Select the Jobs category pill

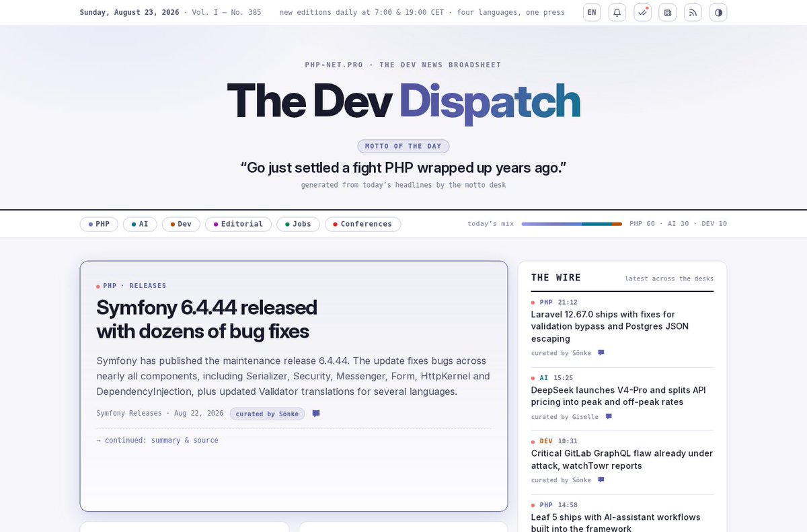(299, 224)
